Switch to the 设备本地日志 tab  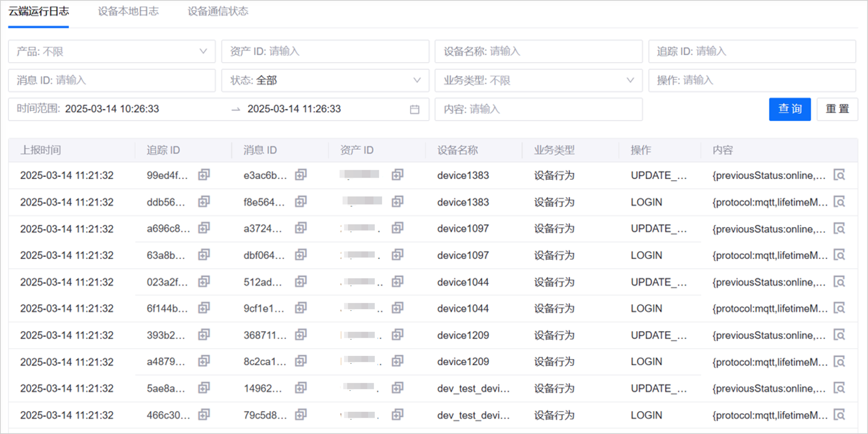tap(128, 11)
